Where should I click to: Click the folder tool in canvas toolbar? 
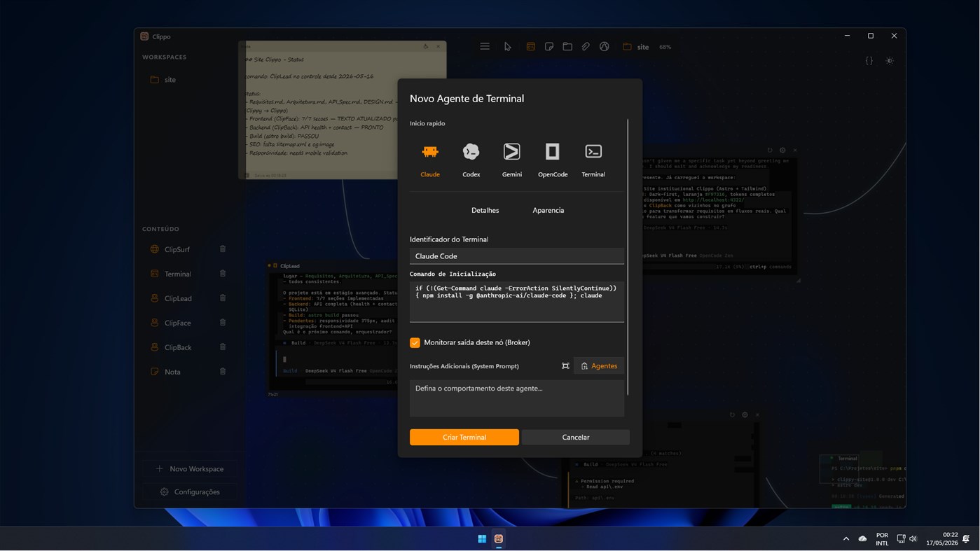click(x=567, y=47)
